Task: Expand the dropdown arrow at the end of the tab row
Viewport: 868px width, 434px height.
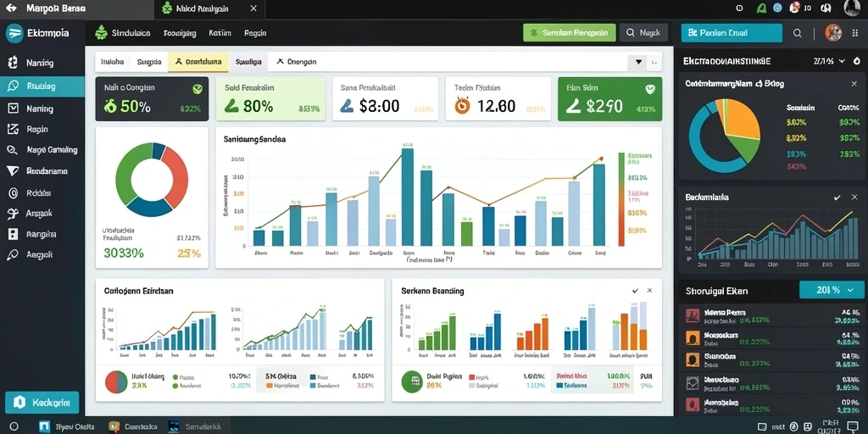Action: 638,62
